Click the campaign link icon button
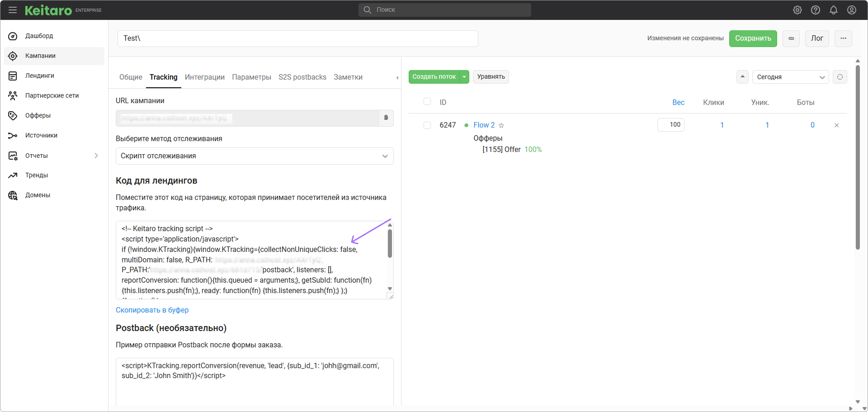This screenshot has width=868, height=412. click(791, 38)
